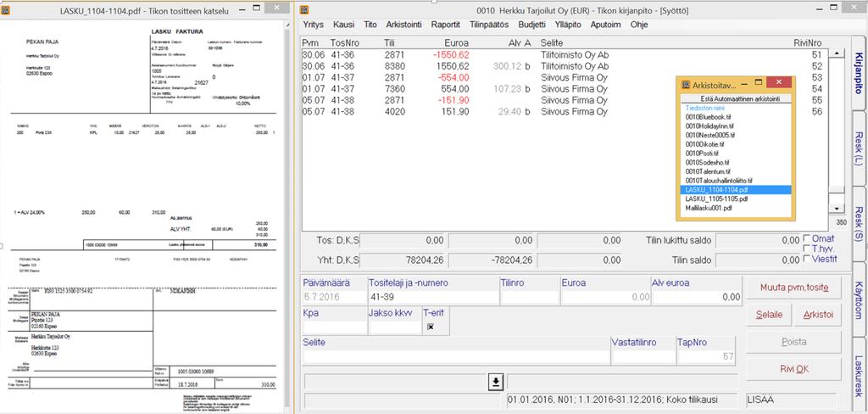Open the Yritys menu
This screenshot has width=868, height=414.
(314, 25)
